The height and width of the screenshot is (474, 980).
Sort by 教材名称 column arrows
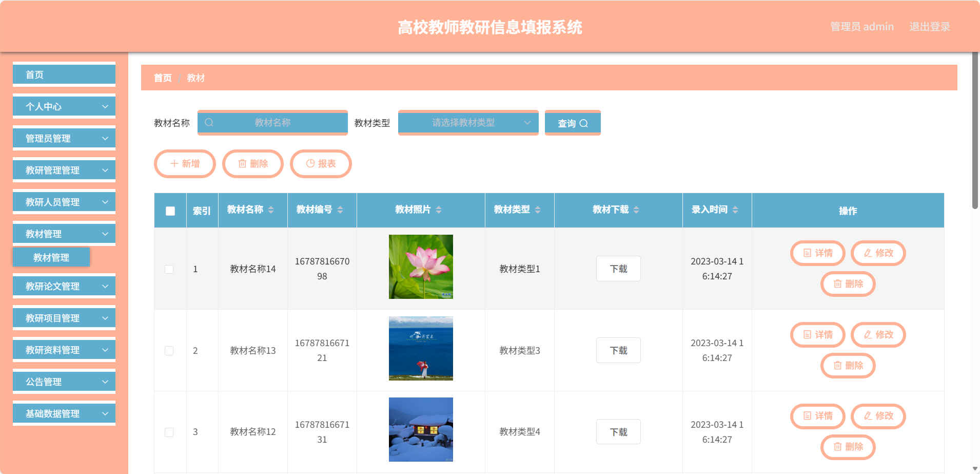click(x=271, y=210)
